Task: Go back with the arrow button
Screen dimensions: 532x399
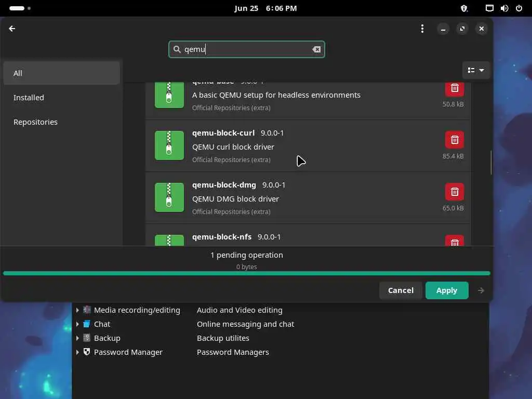Action: 12,29
